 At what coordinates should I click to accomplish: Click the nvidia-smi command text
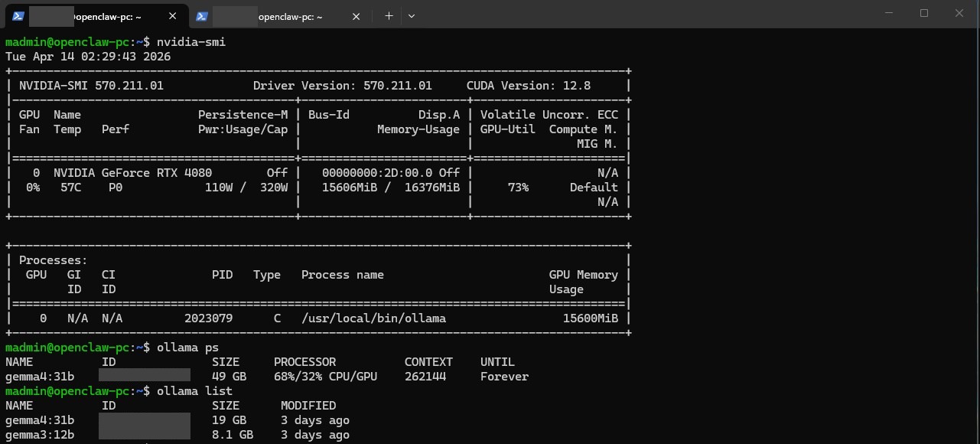(x=190, y=41)
